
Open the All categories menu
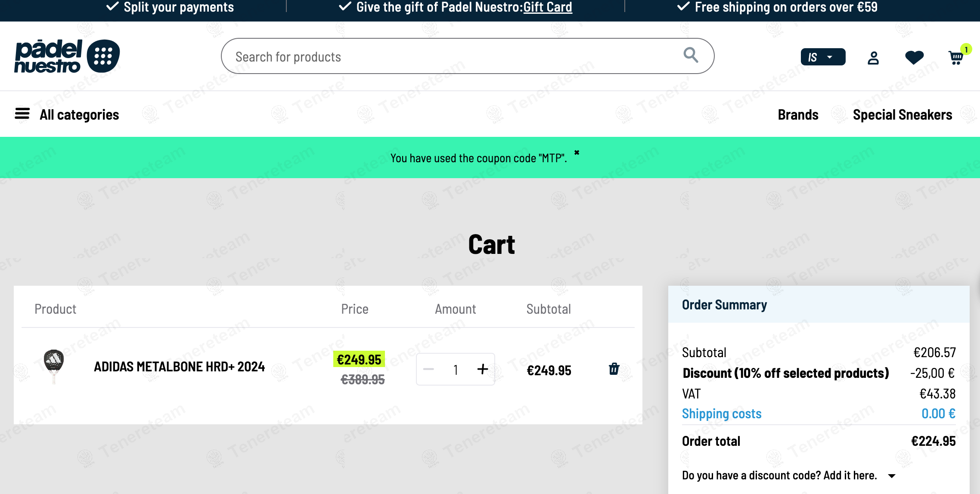(79, 115)
